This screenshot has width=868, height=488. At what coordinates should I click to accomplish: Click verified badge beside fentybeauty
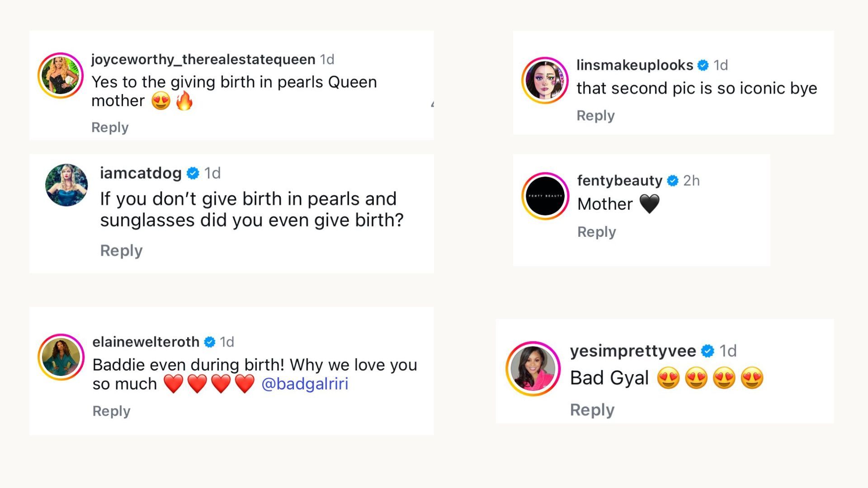click(673, 181)
